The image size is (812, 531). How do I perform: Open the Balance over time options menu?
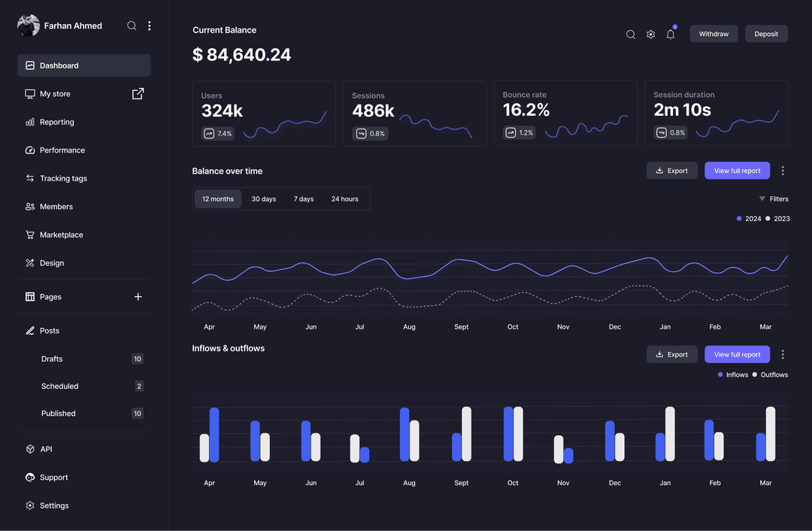pyautogui.click(x=783, y=170)
